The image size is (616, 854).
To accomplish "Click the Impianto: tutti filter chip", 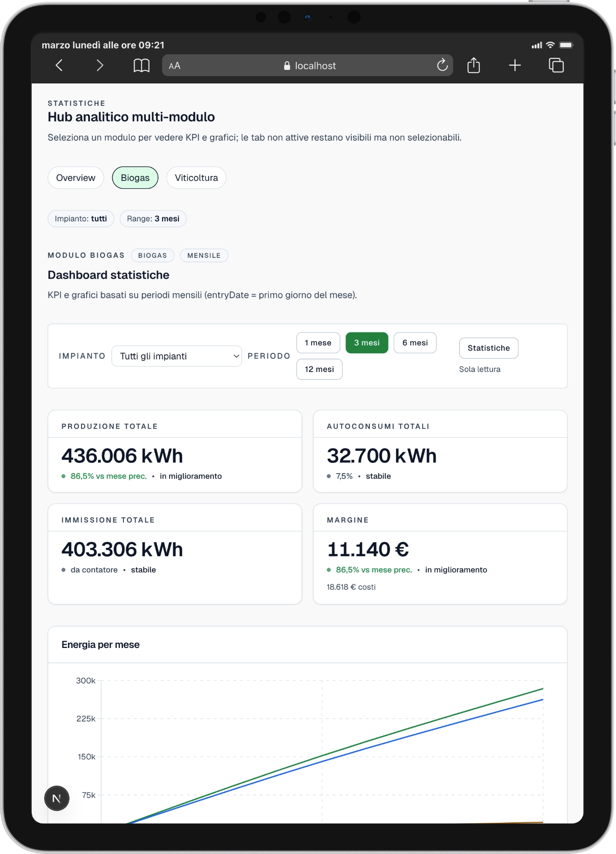I will pyautogui.click(x=81, y=219).
